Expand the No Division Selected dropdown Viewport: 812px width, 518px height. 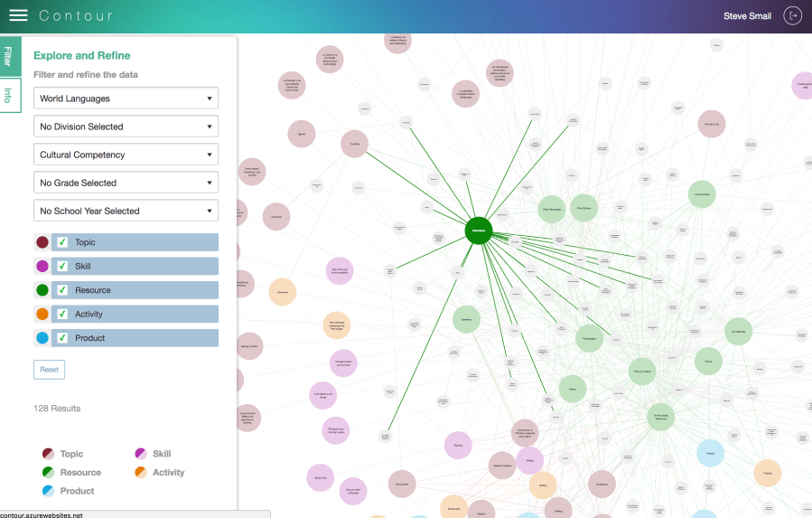(126, 127)
